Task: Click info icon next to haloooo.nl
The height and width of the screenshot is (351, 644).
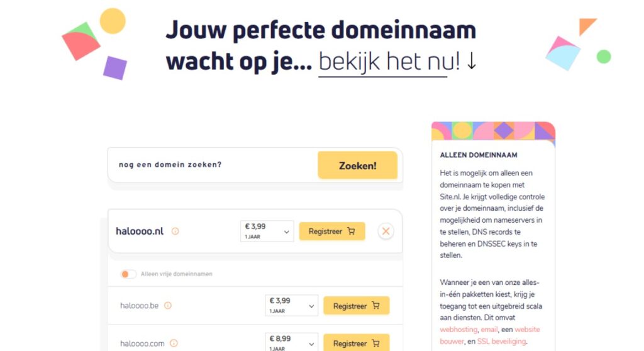Action: [175, 231]
